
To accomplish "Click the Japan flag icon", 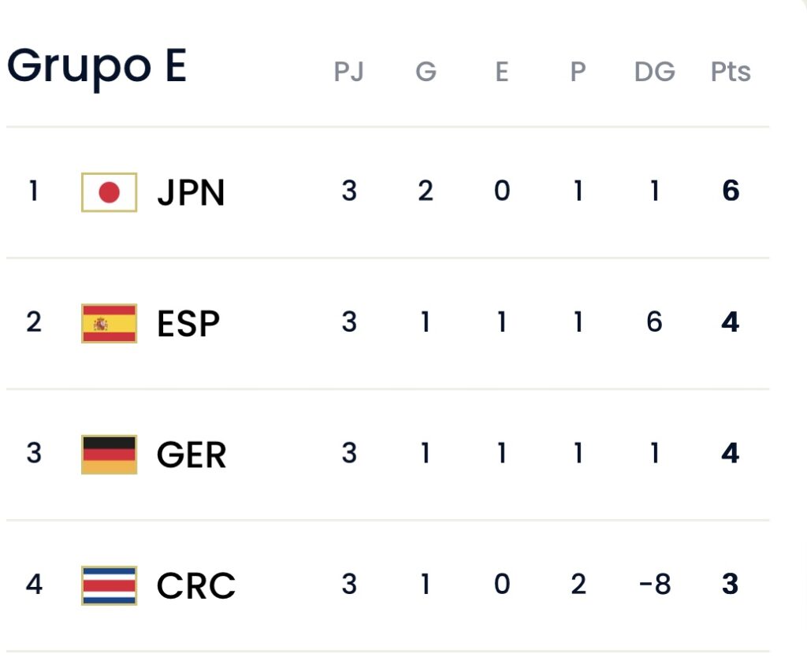I will point(109,192).
